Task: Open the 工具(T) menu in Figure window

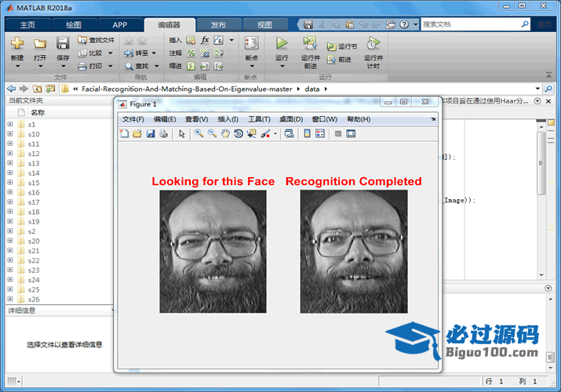Action: click(x=259, y=119)
